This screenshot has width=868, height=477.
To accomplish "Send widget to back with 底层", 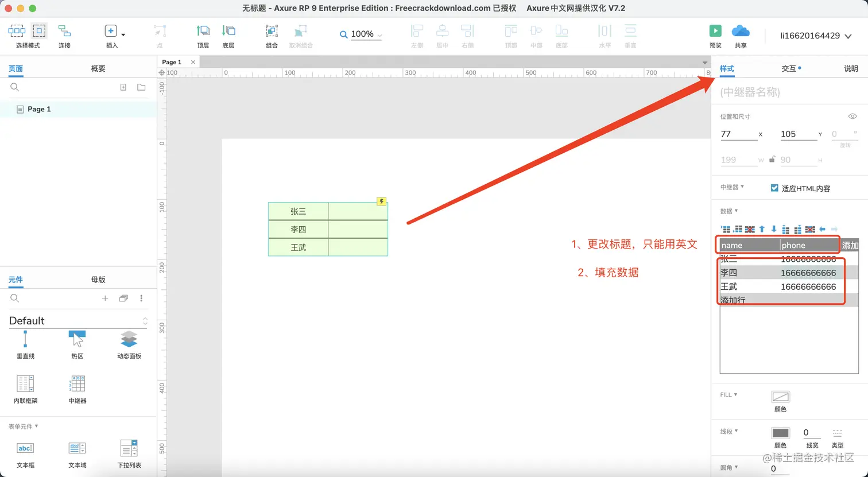I will pyautogui.click(x=228, y=31).
